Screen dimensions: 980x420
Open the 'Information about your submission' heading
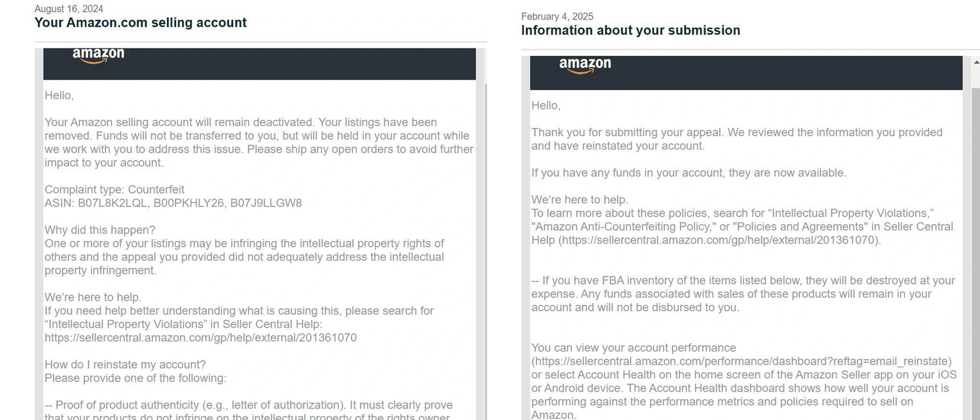click(x=630, y=31)
